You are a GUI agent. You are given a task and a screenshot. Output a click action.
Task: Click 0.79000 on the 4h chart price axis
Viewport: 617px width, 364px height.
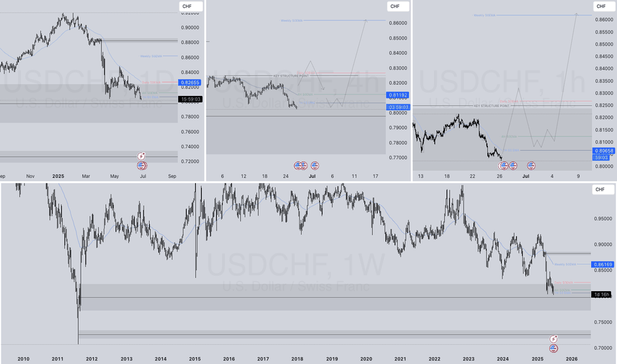pyautogui.click(x=398, y=128)
